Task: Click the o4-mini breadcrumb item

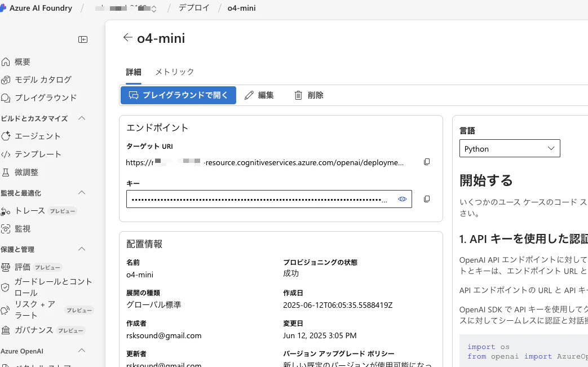Action: tap(241, 8)
